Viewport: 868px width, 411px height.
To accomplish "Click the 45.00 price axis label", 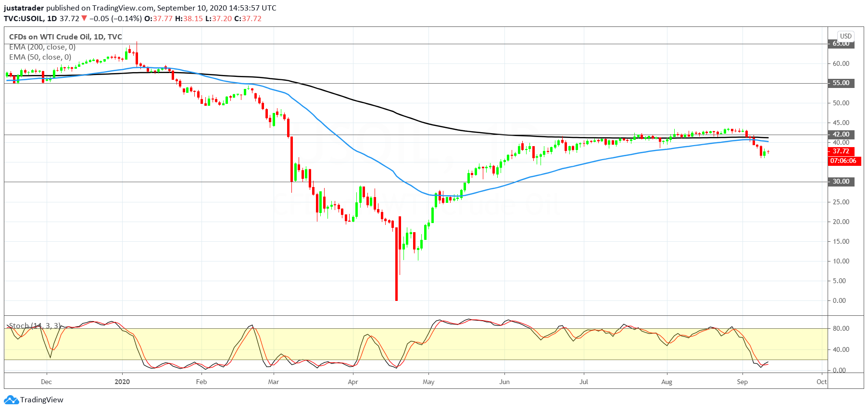I will [x=841, y=123].
